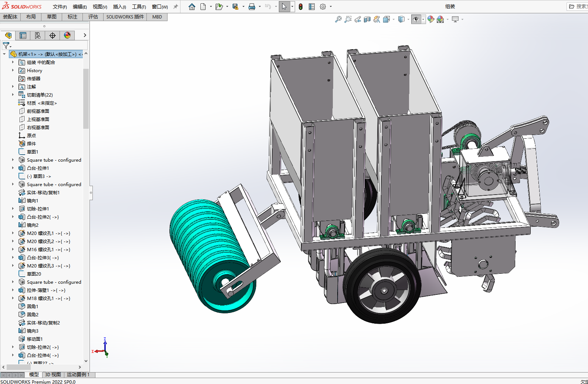Open the Options gear icon
The image size is (588, 384).
pyautogui.click(x=323, y=7)
